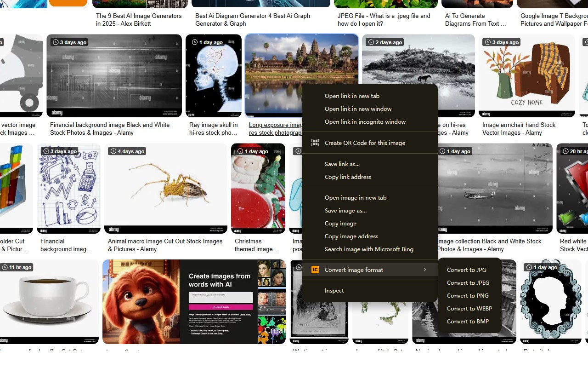Expand the Convert image format submenu arrow

point(424,270)
